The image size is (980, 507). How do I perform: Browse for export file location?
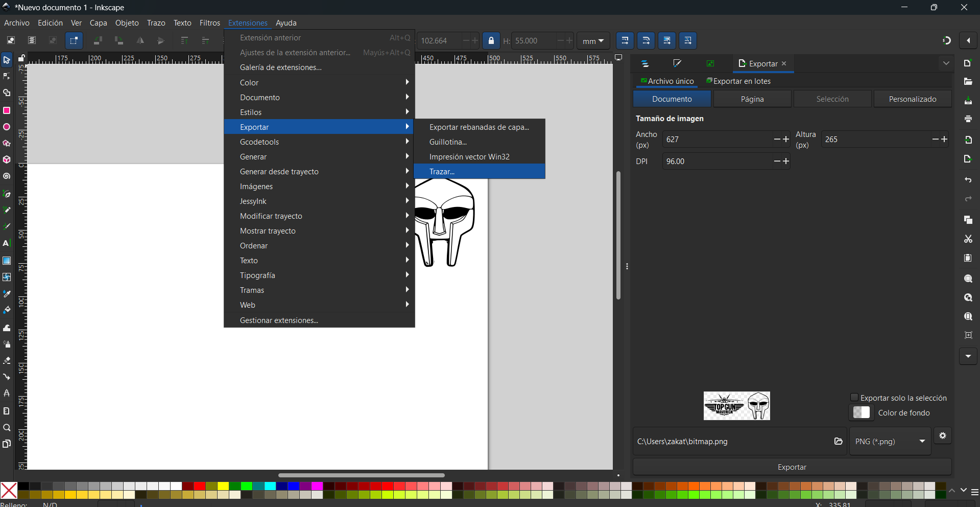[x=838, y=442]
